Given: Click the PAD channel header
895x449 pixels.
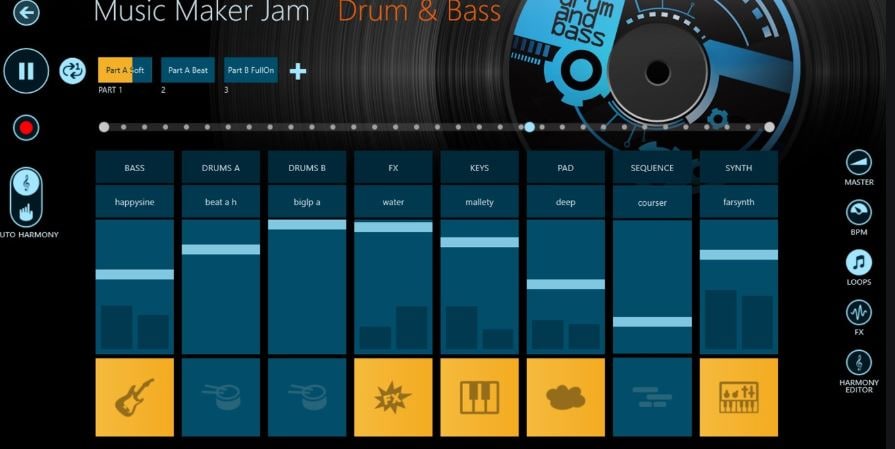Looking at the screenshot, I should click(x=566, y=167).
